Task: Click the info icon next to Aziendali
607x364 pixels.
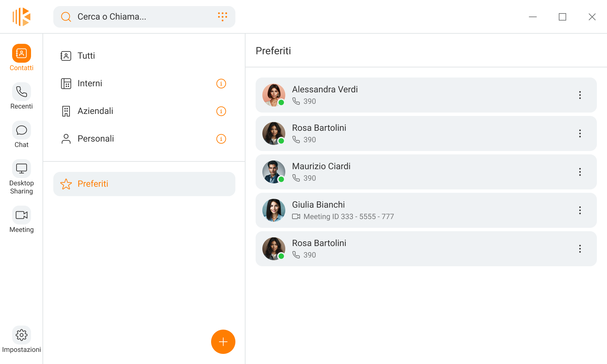Action: pos(221,111)
